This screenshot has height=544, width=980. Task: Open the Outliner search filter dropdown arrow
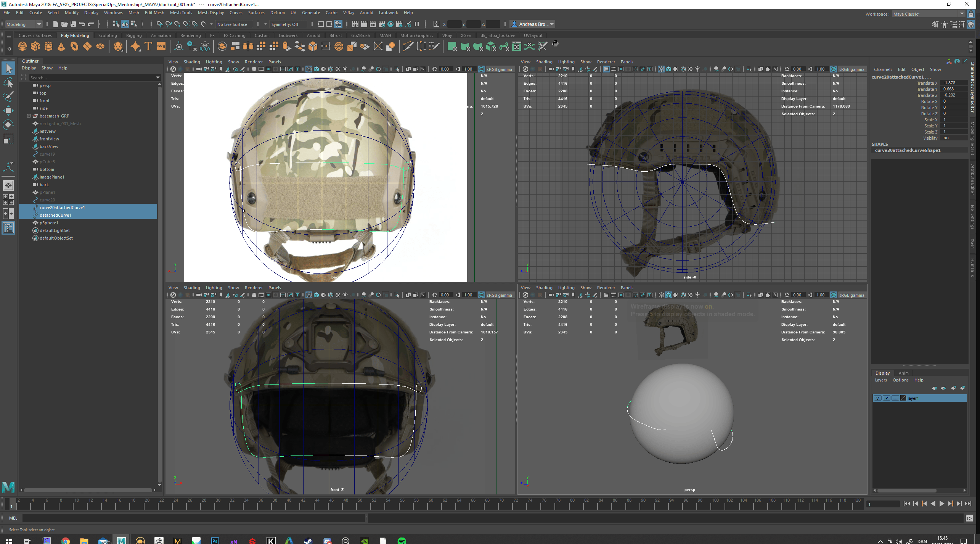click(x=158, y=77)
